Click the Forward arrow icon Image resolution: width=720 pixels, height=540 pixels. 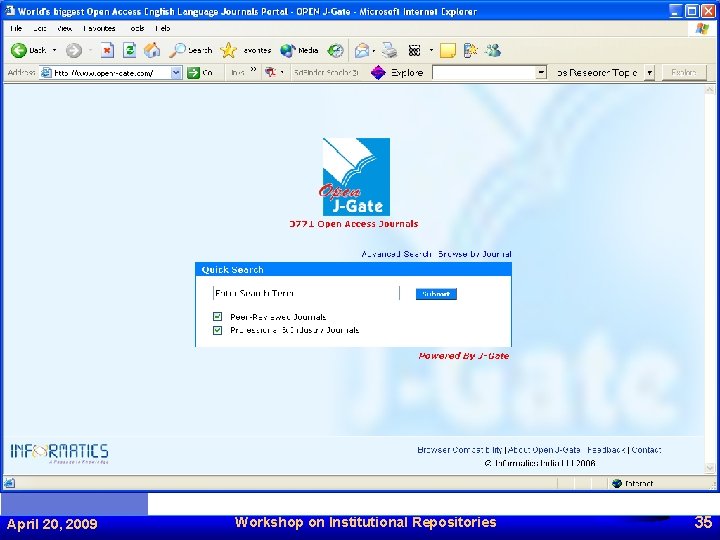pyautogui.click(x=73, y=50)
